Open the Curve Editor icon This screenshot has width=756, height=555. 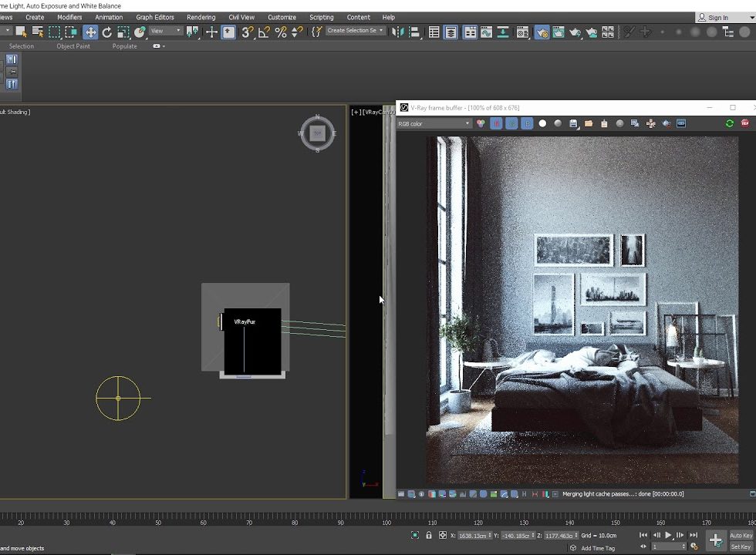click(x=486, y=32)
